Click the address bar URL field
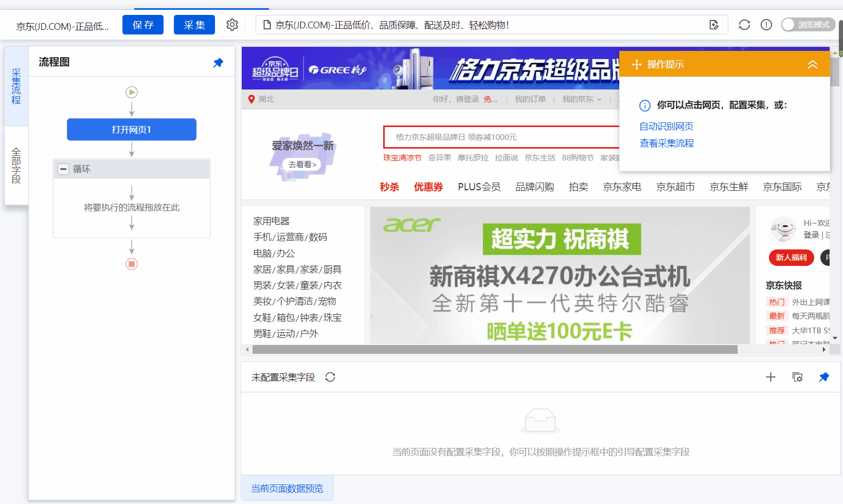This screenshot has width=843, height=504. tap(491, 25)
